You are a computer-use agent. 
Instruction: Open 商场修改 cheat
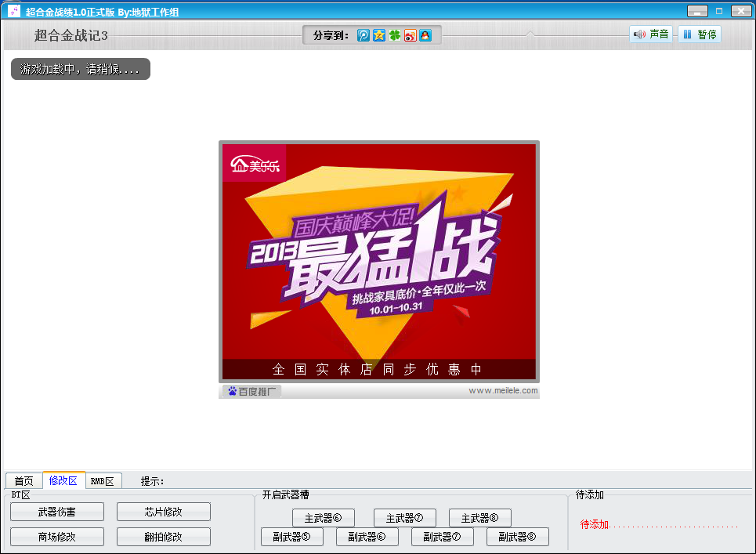(57, 537)
